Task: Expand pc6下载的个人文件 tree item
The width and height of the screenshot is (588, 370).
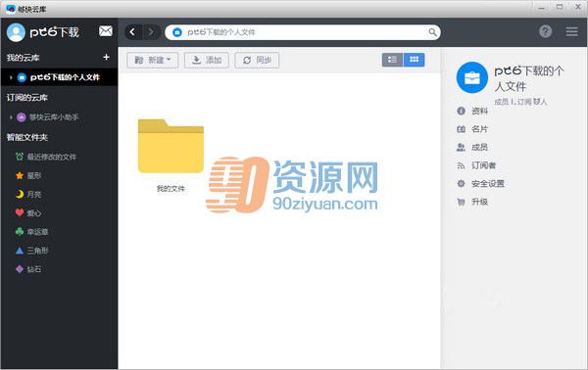Action: 11,77
